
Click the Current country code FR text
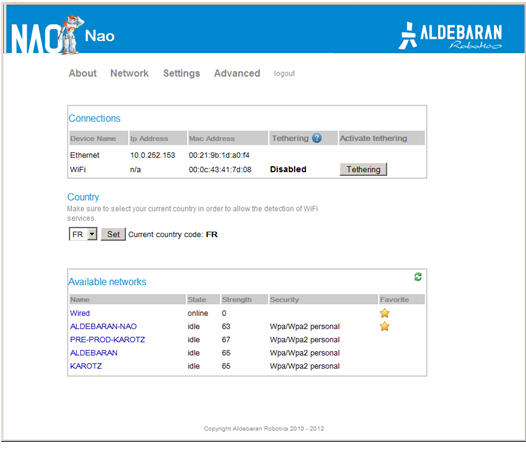point(173,234)
